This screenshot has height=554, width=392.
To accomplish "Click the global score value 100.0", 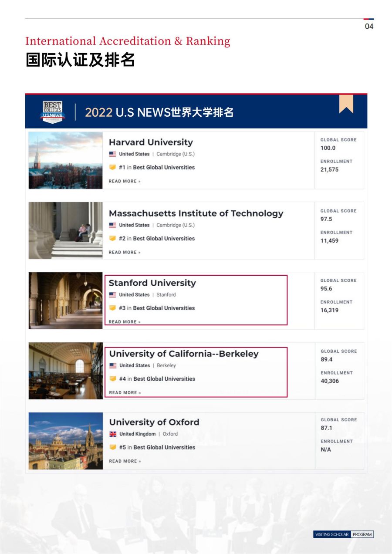I will coord(328,148).
